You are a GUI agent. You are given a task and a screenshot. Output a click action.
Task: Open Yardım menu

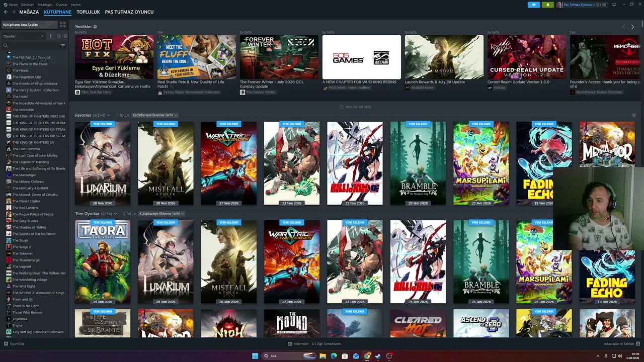click(75, 5)
